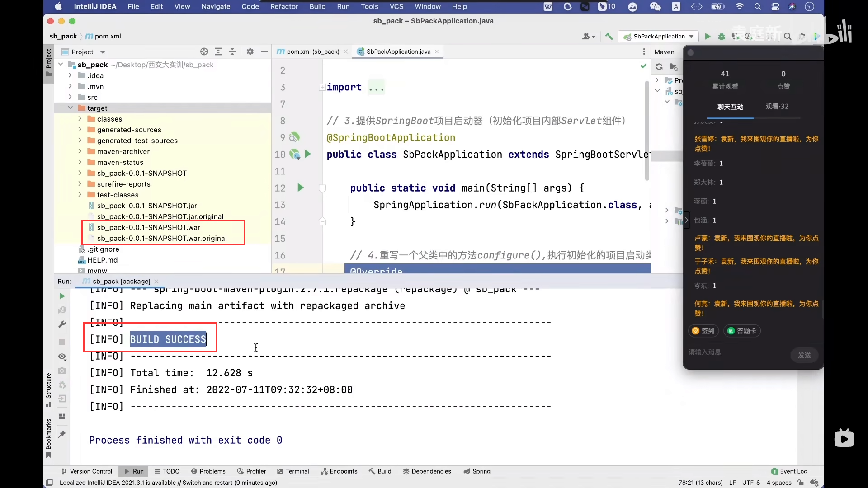The width and height of the screenshot is (868, 488).
Task: Open the macOS Control Center icon
Action: point(775,6)
